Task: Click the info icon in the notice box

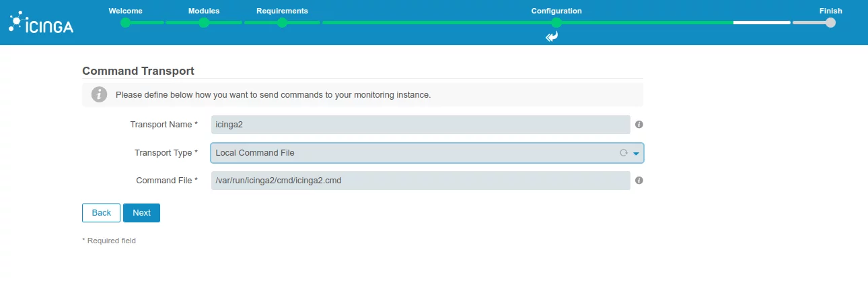Action: (x=100, y=94)
